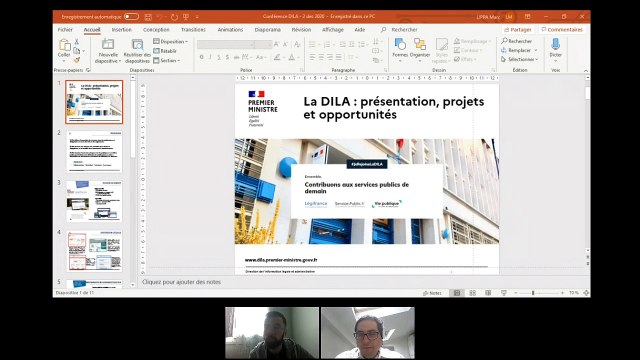This screenshot has width=640, height=360.
Task: Open the Révision tab
Action: [301, 30]
